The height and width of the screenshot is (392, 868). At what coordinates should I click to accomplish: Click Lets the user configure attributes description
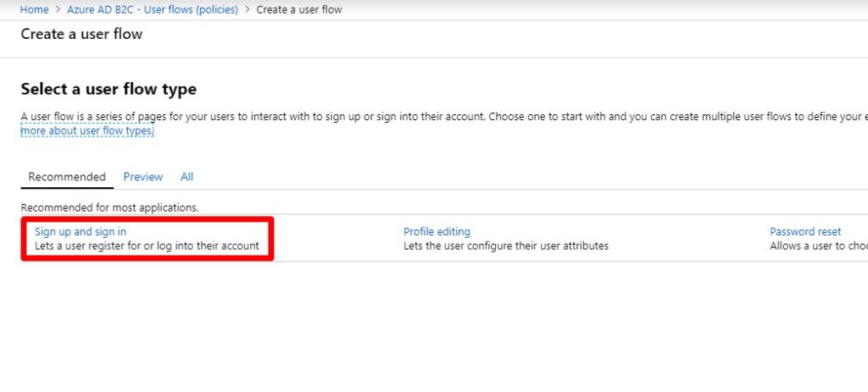[x=506, y=246]
